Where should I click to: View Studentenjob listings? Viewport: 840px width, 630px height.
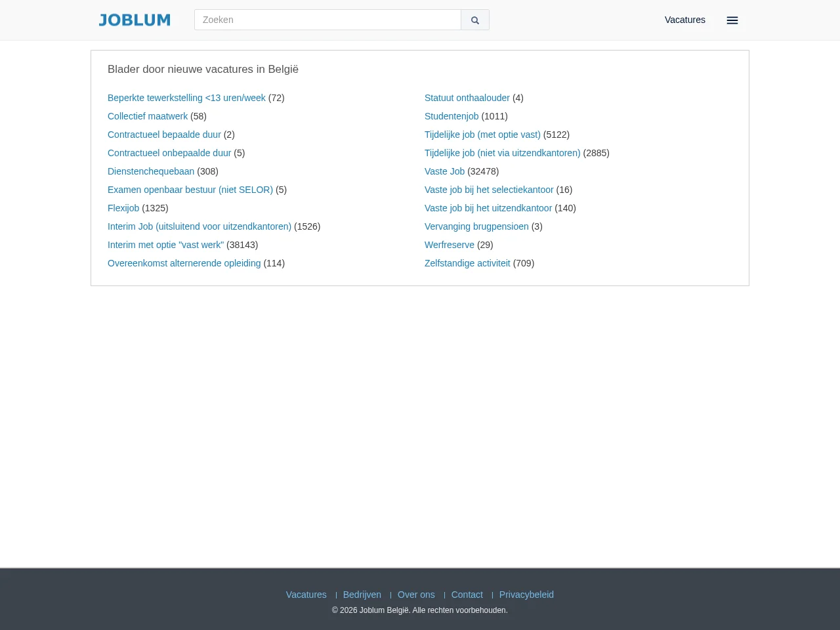pos(451,116)
